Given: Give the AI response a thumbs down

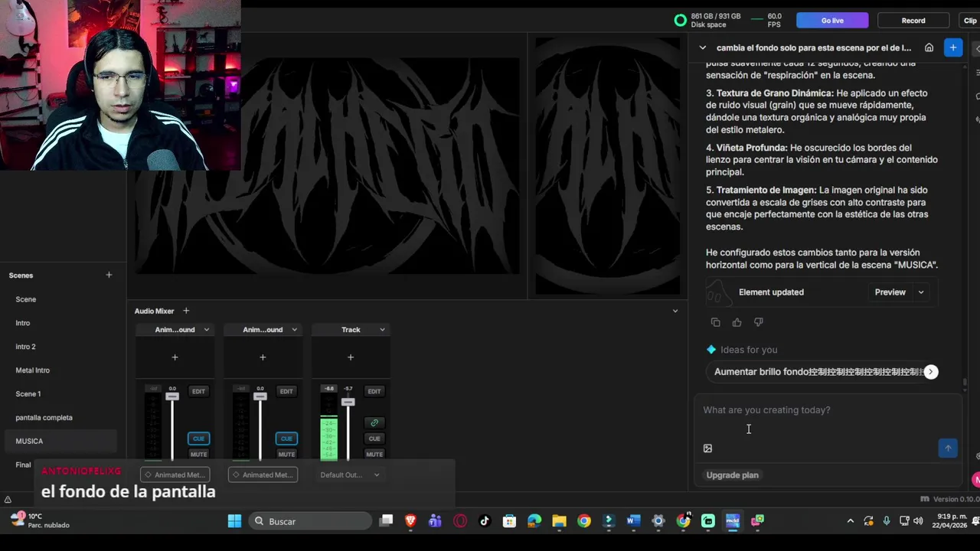Looking at the screenshot, I should coord(758,322).
